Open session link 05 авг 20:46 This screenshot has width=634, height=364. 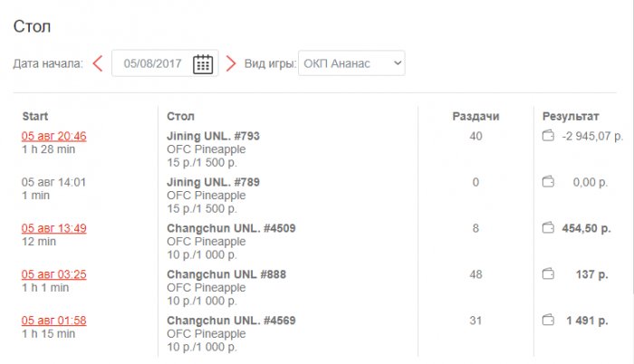tap(53, 137)
